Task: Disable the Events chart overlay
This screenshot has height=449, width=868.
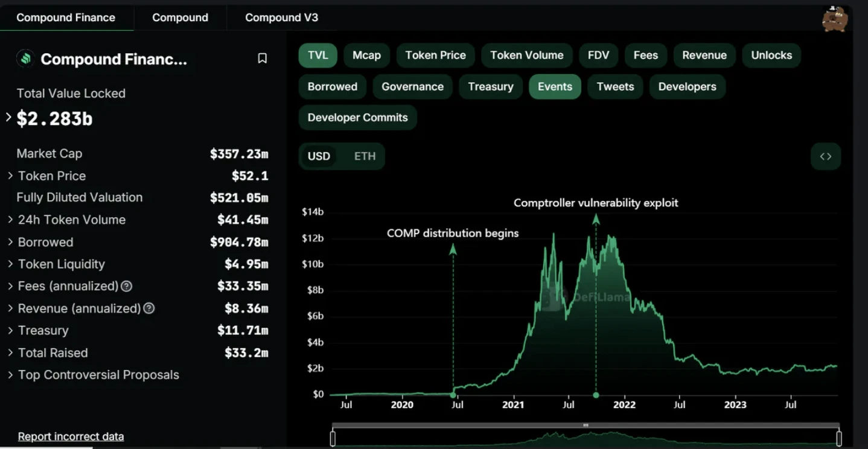Action: pos(554,87)
